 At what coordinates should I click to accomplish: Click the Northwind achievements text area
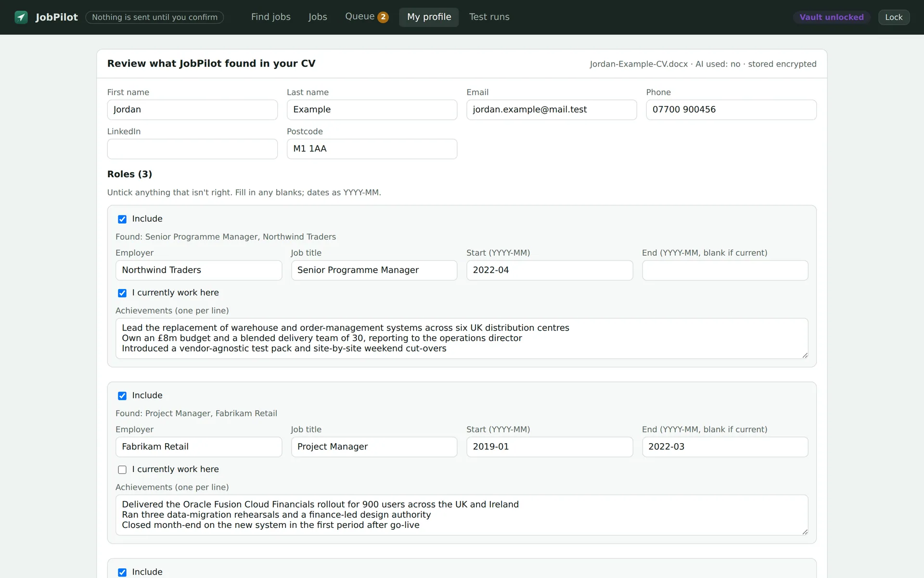(462, 338)
